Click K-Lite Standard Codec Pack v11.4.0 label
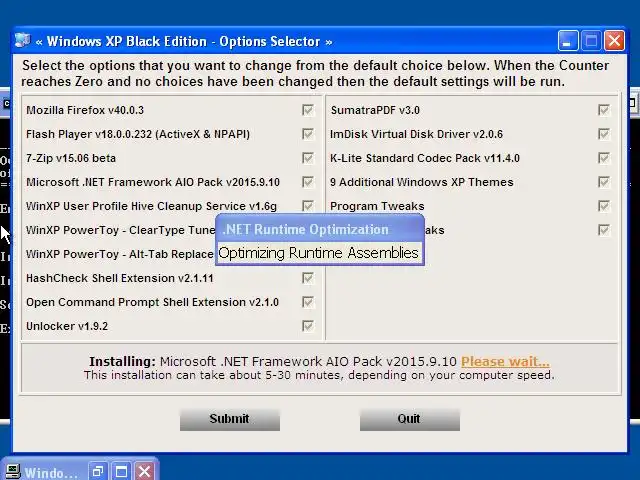640x480 pixels. click(425, 158)
